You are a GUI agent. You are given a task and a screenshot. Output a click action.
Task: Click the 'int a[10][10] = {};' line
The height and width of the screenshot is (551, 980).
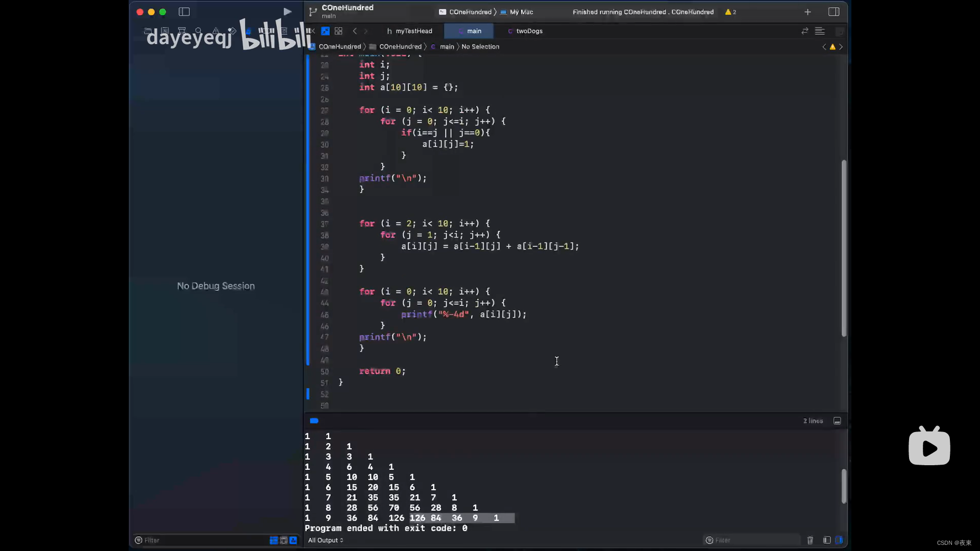408,87
